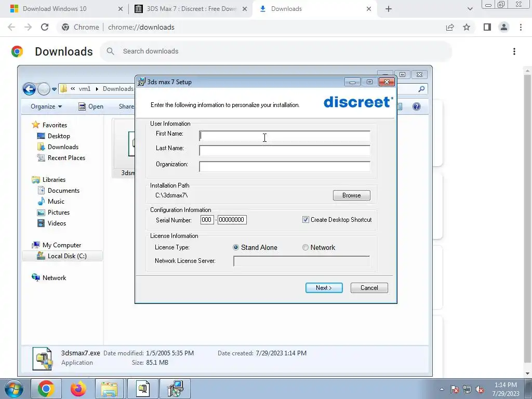Bookmark this page with the star icon
This screenshot has width=532, height=399.
pyautogui.click(x=467, y=27)
